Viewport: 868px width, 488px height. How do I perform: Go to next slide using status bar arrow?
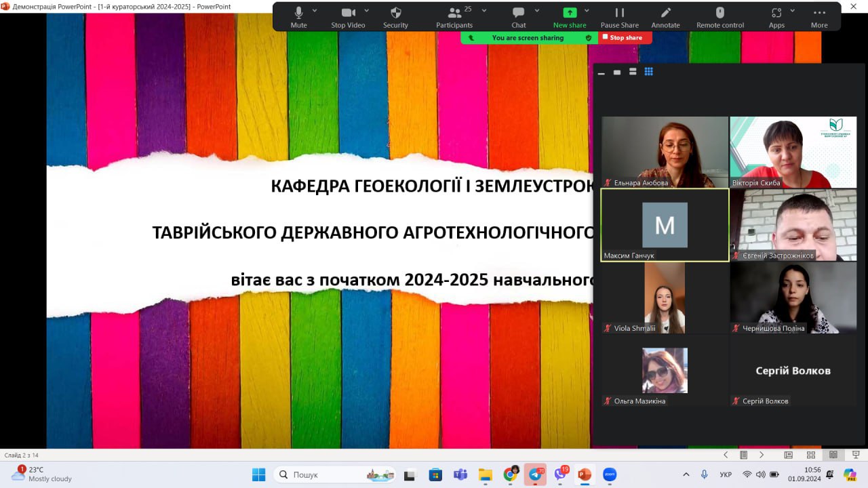[x=762, y=455]
